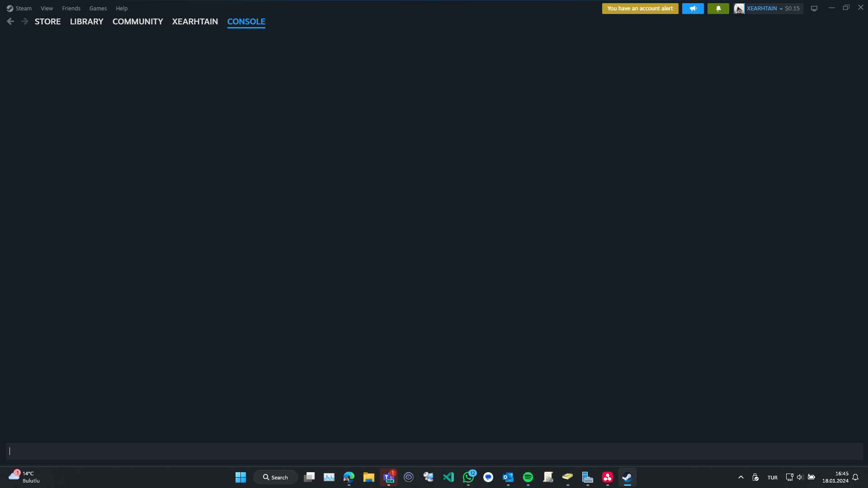Open Spotify from the taskbar
Viewport: 868px width, 488px height.
pos(528,477)
